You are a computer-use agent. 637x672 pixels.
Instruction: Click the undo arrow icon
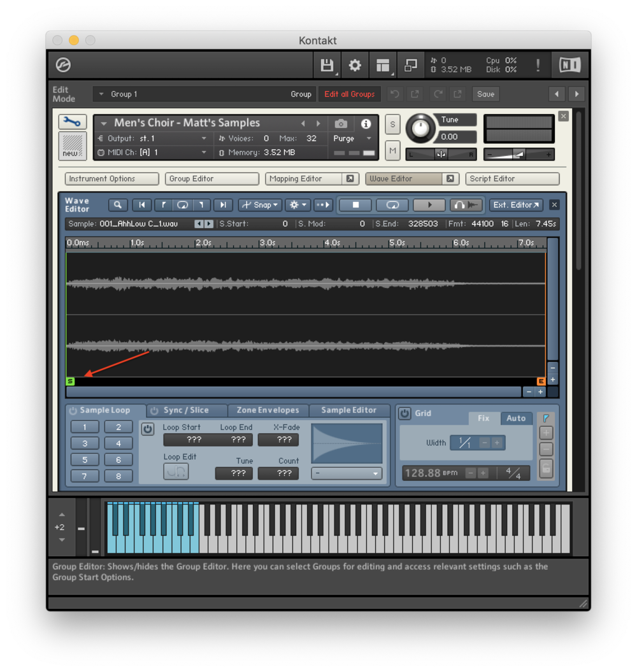click(x=394, y=94)
